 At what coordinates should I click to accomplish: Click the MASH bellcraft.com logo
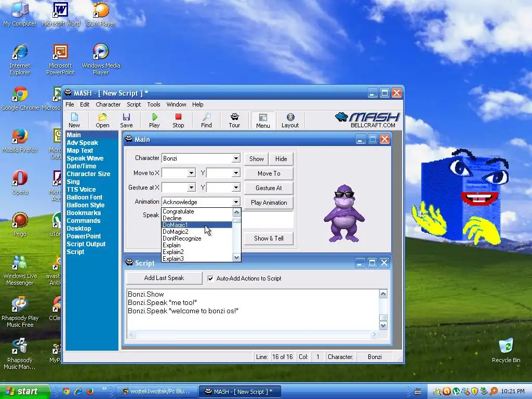point(367,120)
